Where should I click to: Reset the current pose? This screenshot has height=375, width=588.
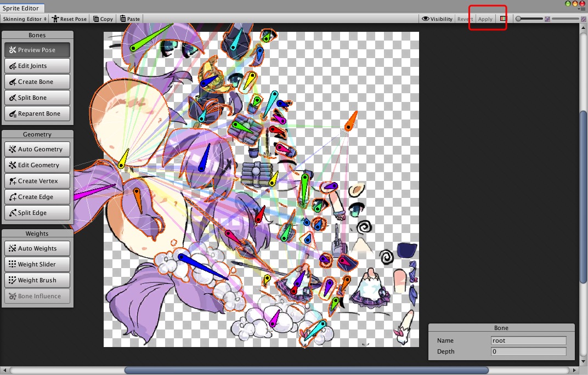69,19
